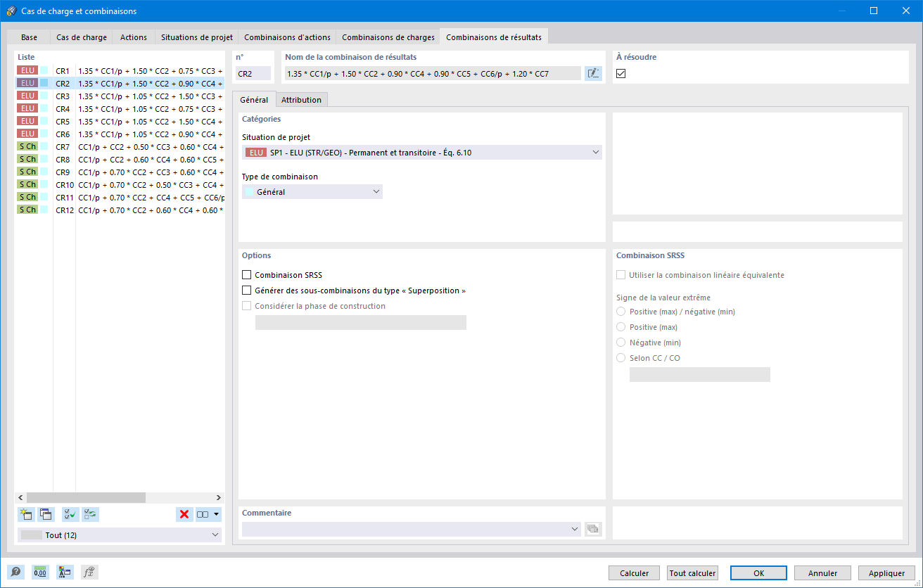Open the Combinaisons de charges tab

(x=388, y=37)
